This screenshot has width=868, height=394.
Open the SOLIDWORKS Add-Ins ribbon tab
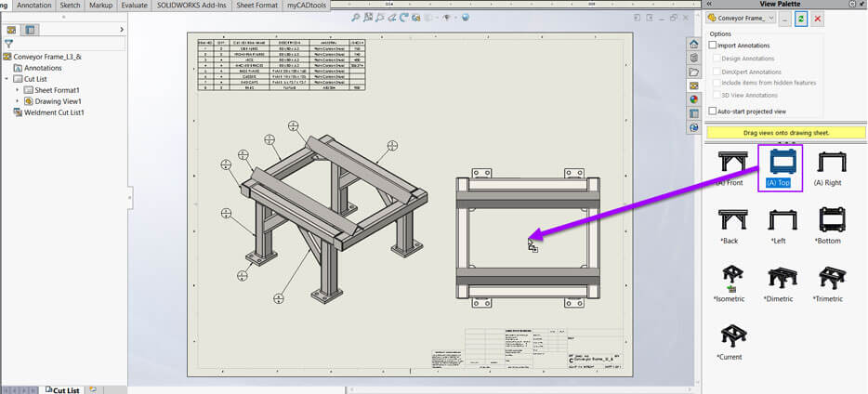(x=192, y=5)
